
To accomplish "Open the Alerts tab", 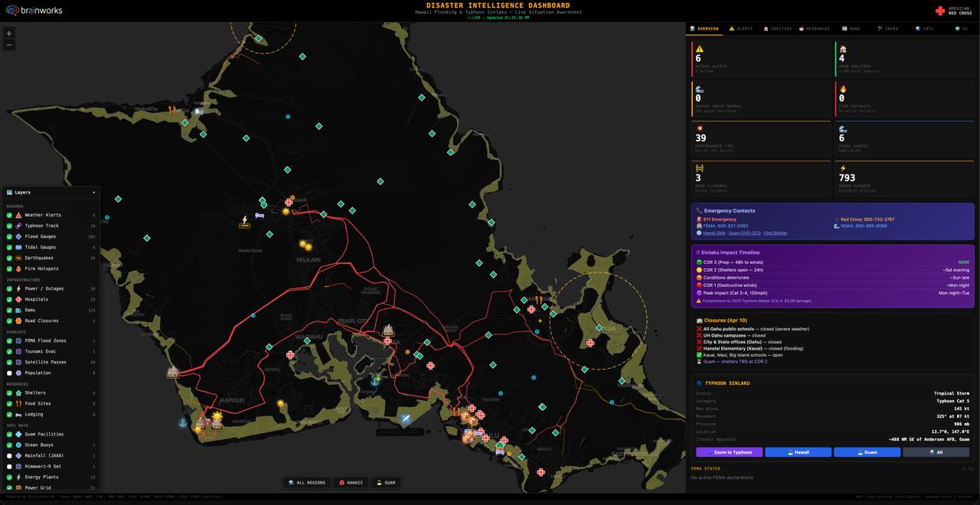I will [x=741, y=29].
